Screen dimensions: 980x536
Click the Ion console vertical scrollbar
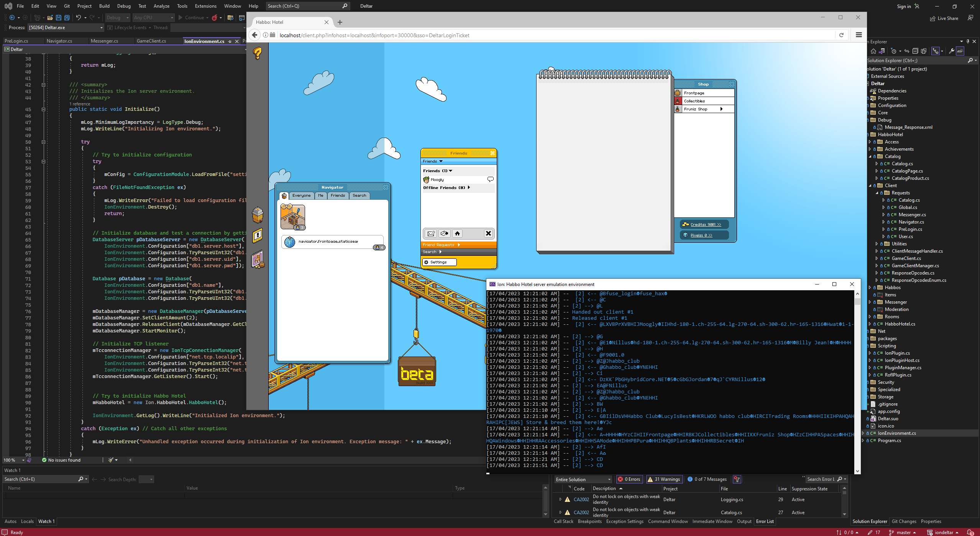[857, 382]
